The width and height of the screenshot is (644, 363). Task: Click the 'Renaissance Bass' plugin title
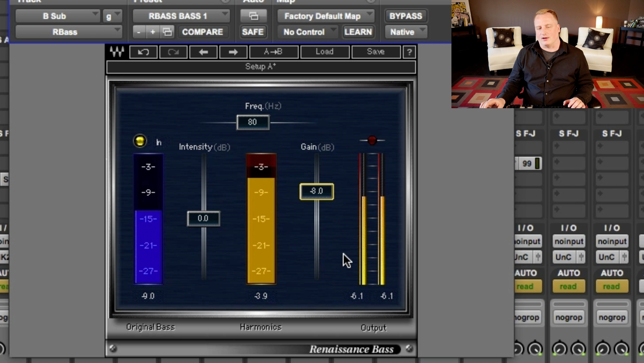351,350
